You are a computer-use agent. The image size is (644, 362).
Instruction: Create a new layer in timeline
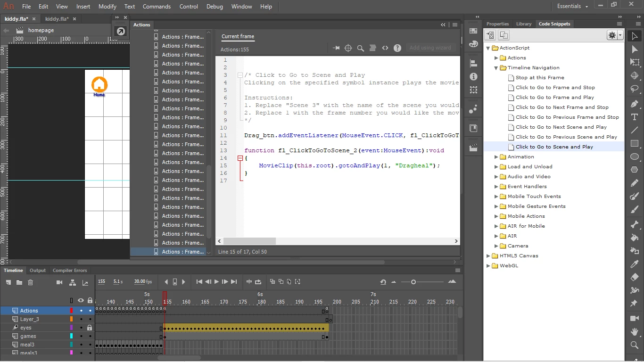(8, 282)
